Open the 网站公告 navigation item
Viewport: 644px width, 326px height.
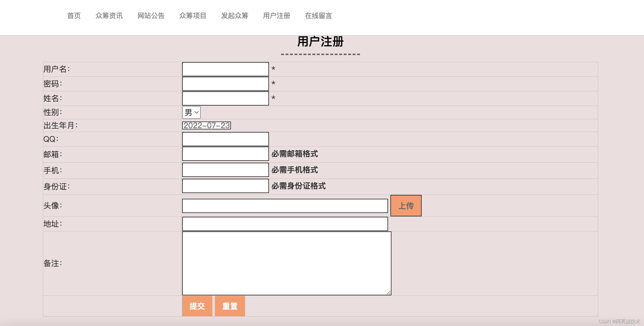coord(151,16)
